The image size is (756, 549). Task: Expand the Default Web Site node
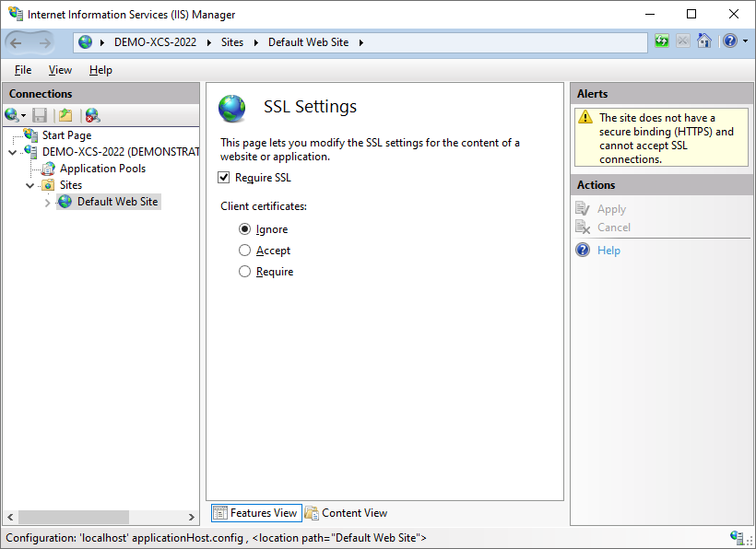pos(47,203)
